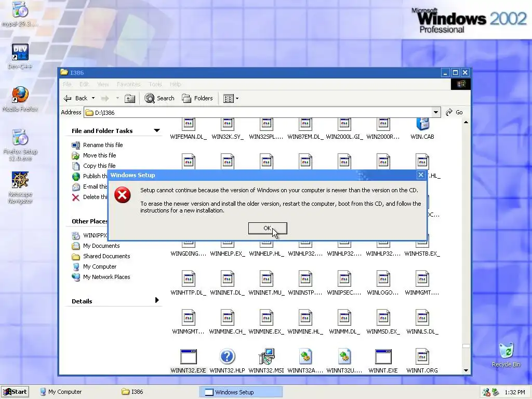Click the scroll up arrow in file list
This screenshot has width=532, height=399.
(466, 122)
